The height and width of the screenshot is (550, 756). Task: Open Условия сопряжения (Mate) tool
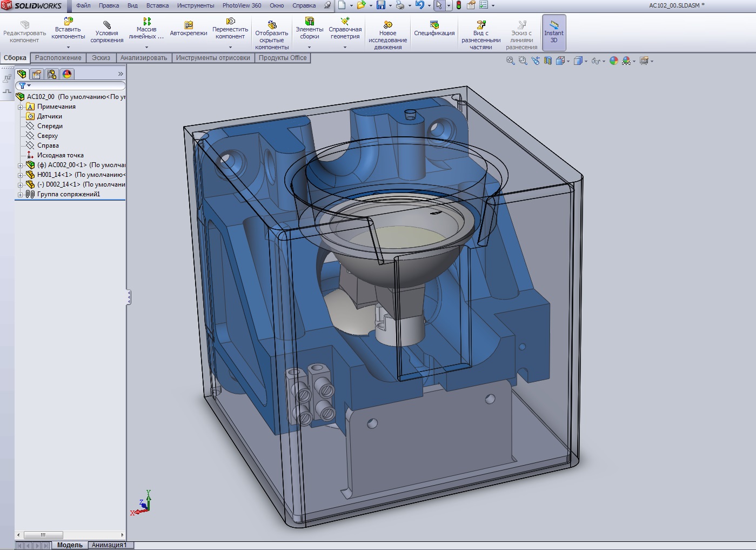(106, 25)
